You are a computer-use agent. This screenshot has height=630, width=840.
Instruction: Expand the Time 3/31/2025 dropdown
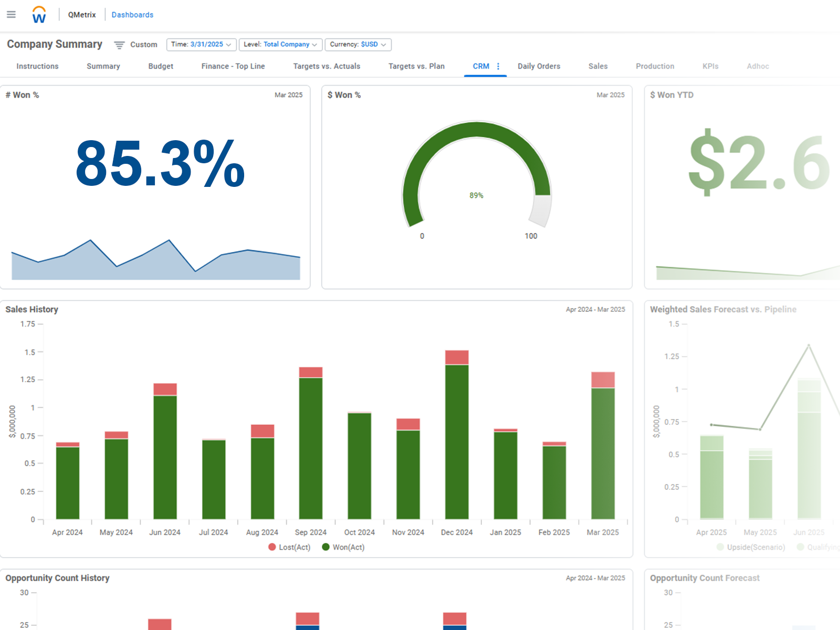pyautogui.click(x=201, y=45)
